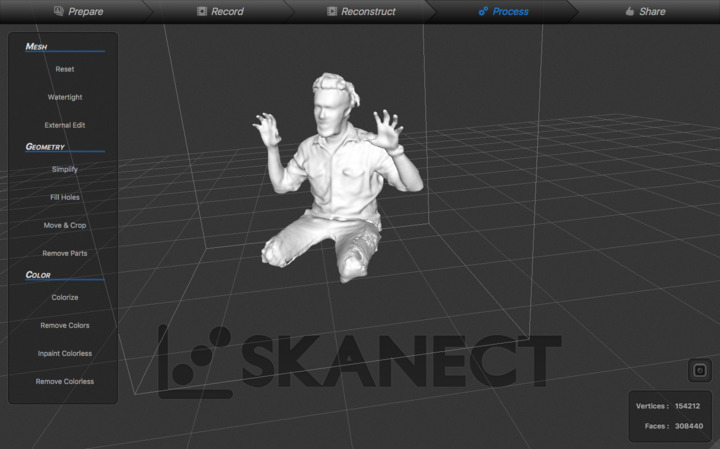Click the Process tab gears icon

[x=483, y=11]
